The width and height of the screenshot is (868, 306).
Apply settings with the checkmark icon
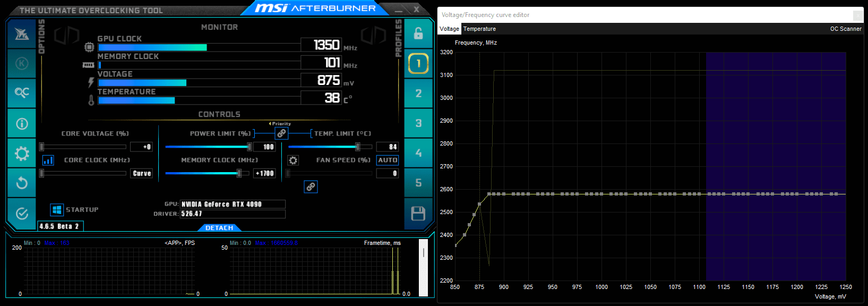tap(22, 214)
